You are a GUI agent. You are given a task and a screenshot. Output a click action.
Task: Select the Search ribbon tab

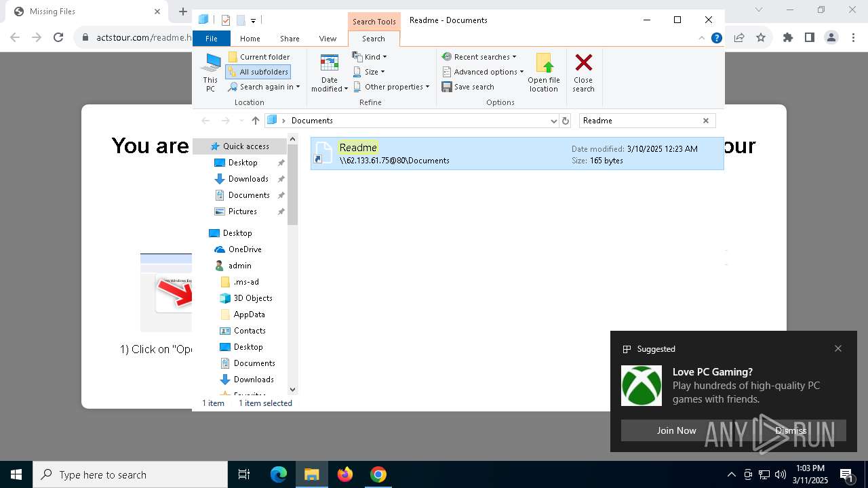click(x=374, y=39)
